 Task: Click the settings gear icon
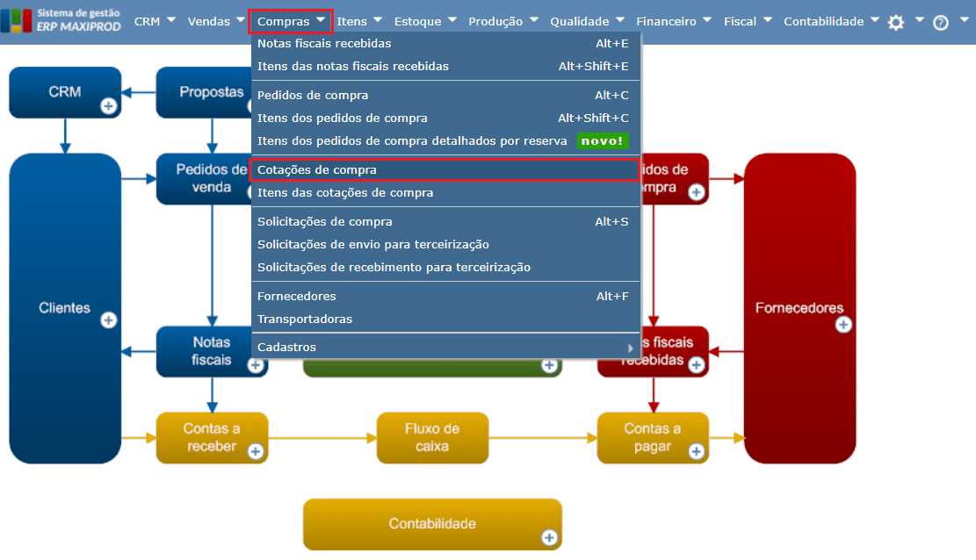coord(896,23)
